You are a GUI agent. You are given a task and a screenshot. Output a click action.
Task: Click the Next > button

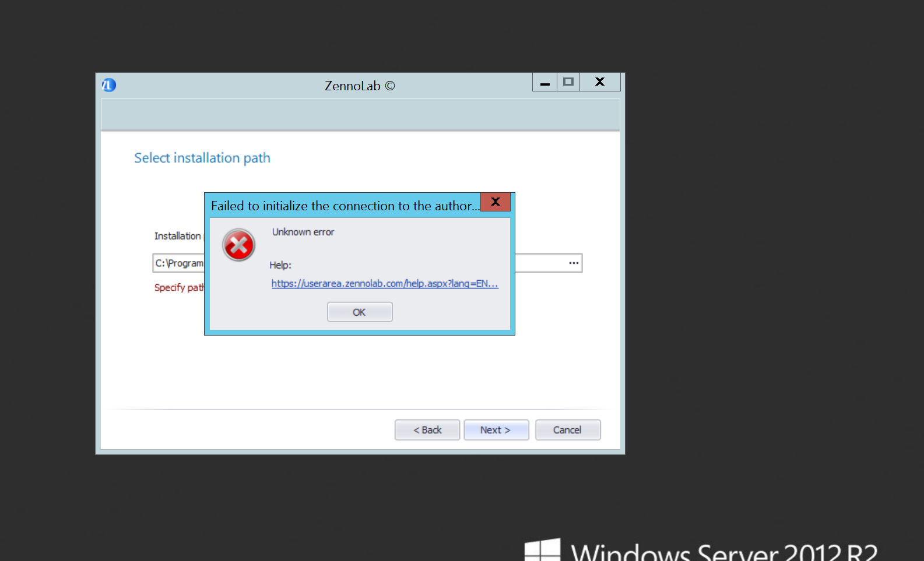pyautogui.click(x=496, y=430)
